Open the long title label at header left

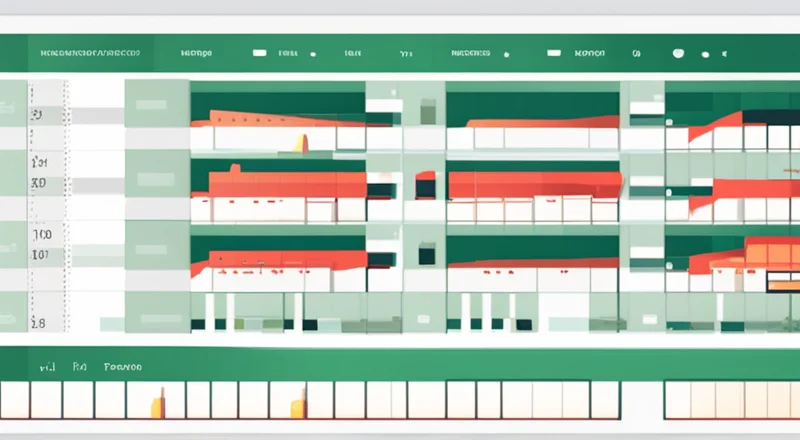click(89, 50)
